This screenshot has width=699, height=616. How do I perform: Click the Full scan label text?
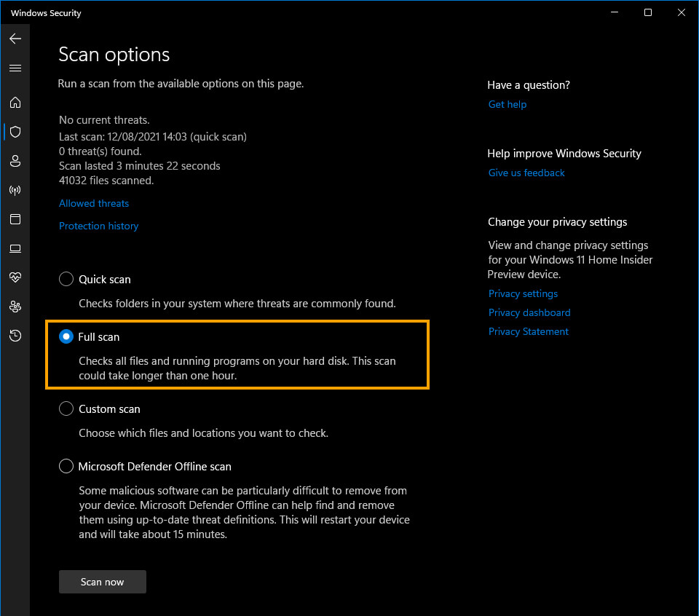99,337
